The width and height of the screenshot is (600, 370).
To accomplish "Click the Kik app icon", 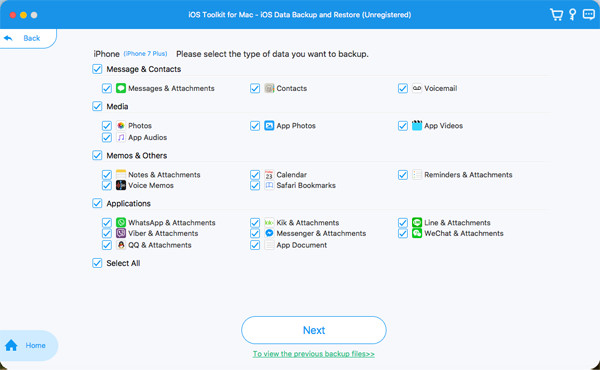I will 269,222.
